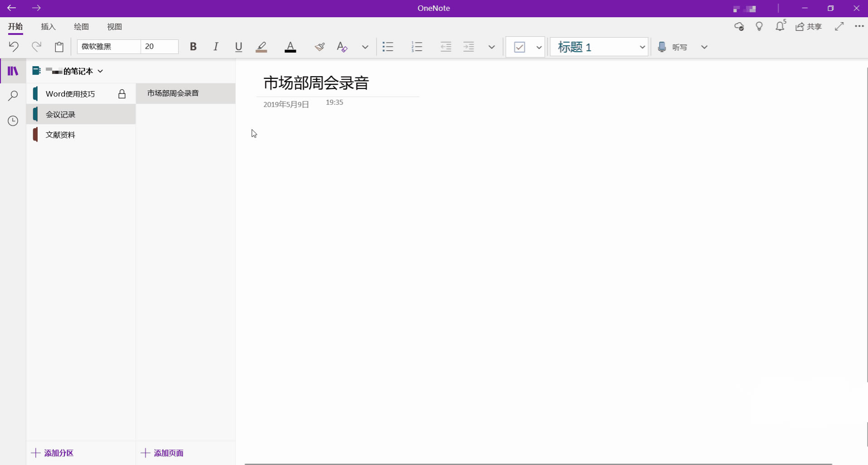Open notifications via the bell icon
This screenshot has width=868, height=465.
[781, 27]
